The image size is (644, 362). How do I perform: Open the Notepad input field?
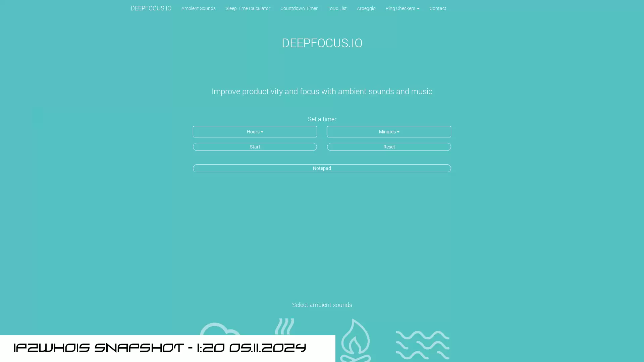click(x=322, y=168)
